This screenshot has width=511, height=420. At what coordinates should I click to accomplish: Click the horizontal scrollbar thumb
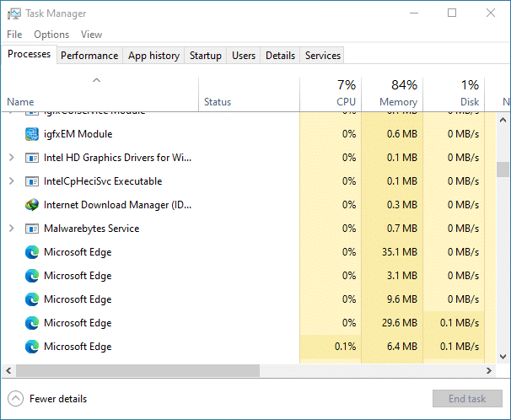tap(137, 371)
